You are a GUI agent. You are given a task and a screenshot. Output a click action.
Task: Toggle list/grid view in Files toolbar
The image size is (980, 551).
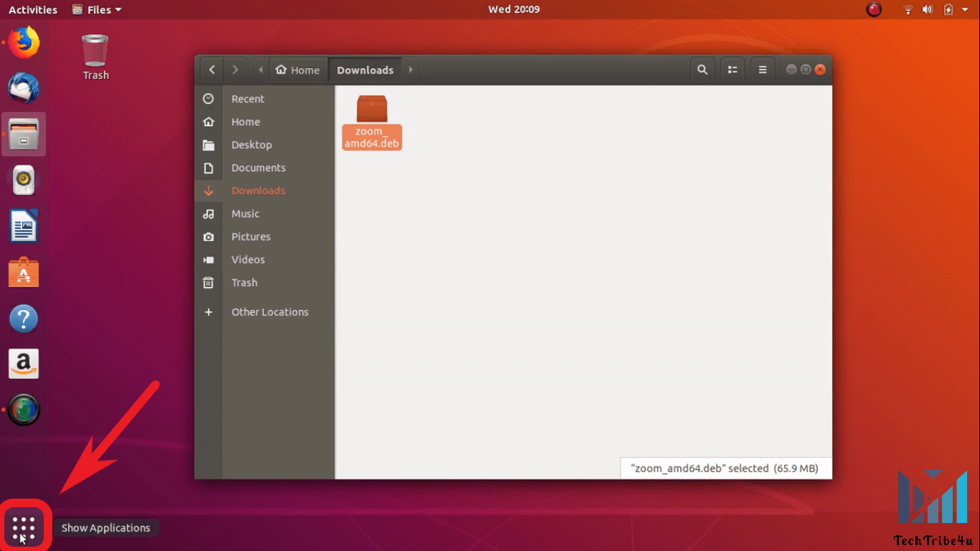click(732, 70)
